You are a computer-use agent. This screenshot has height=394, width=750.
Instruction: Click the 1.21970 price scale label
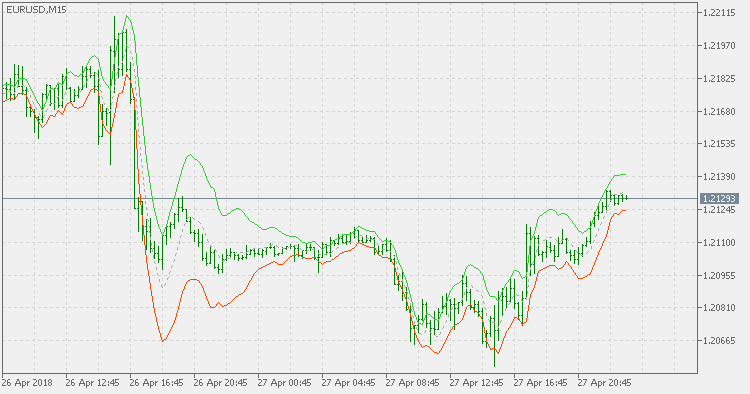[719, 46]
